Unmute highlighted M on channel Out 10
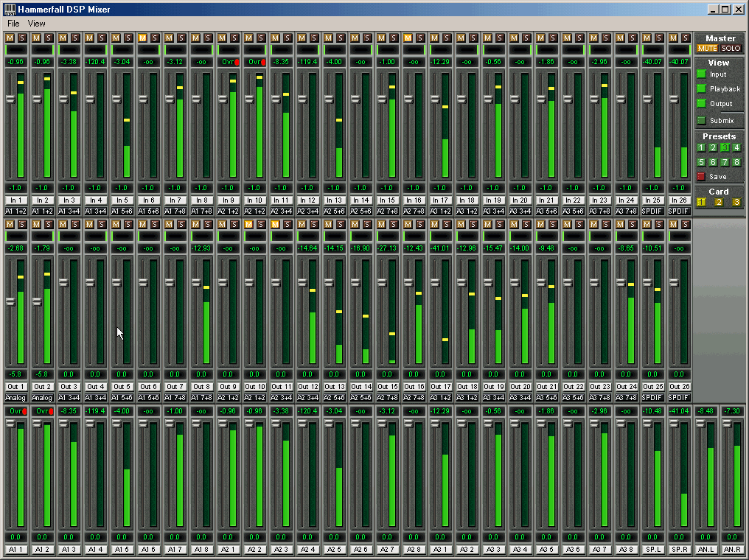 coord(248,224)
